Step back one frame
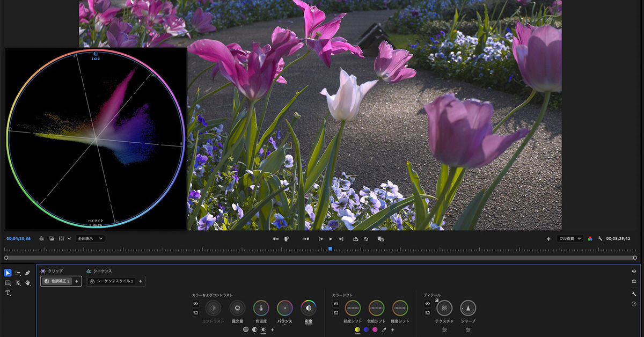 tap(321, 239)
